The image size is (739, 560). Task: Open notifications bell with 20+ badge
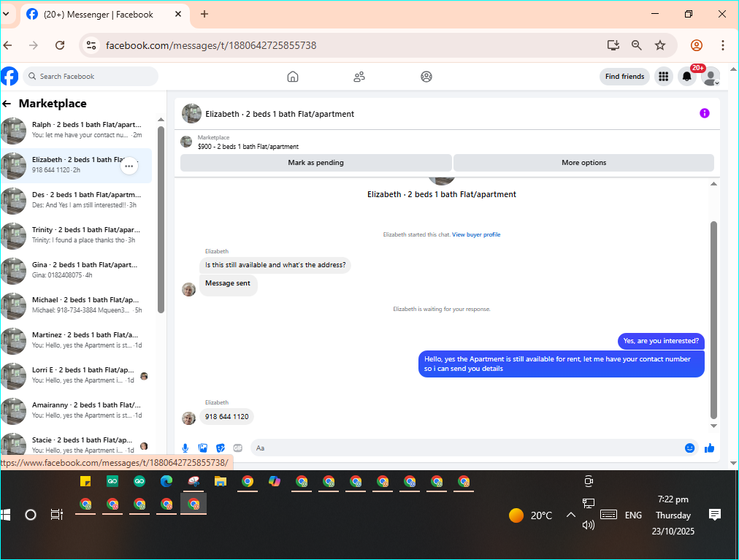[686, 77]
